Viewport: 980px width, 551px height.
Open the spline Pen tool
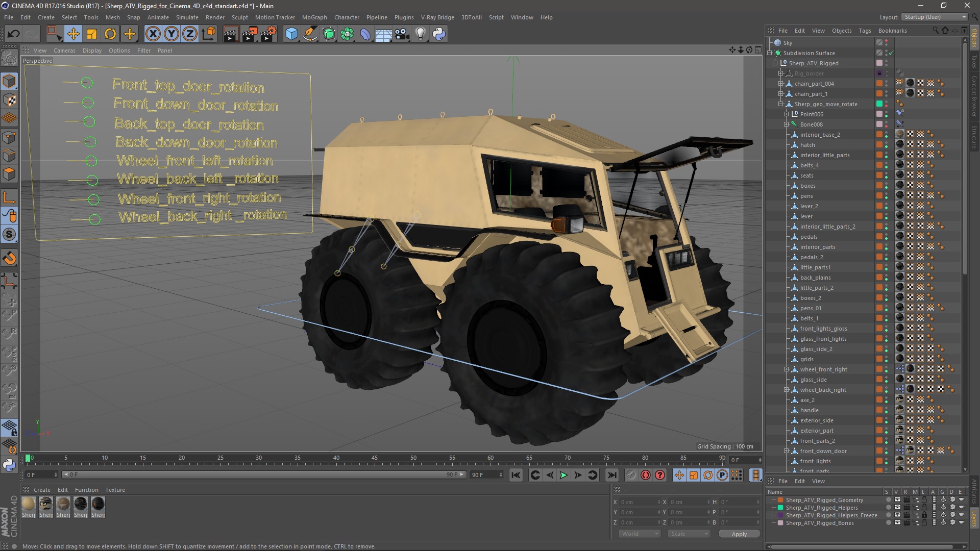(x=310, y=34)
